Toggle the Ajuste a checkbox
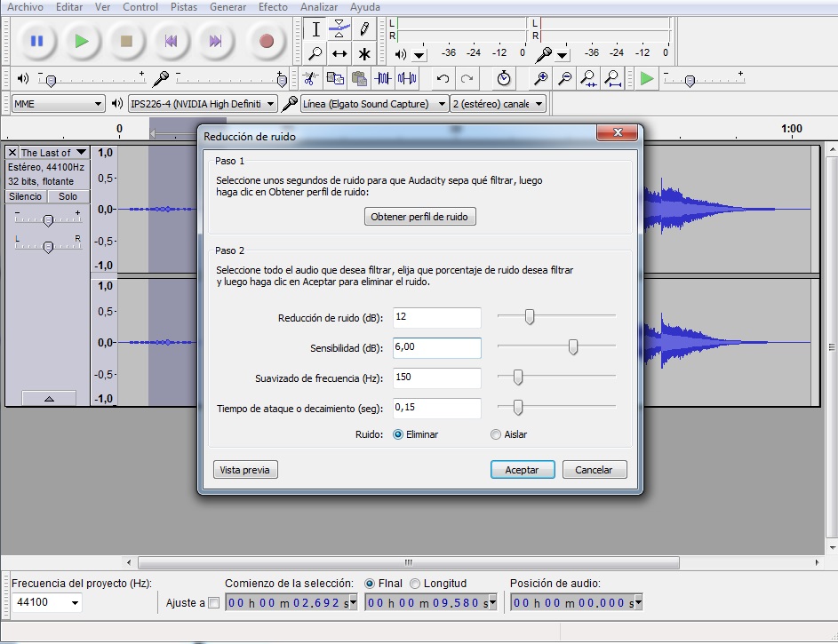 tap(213, 603)
